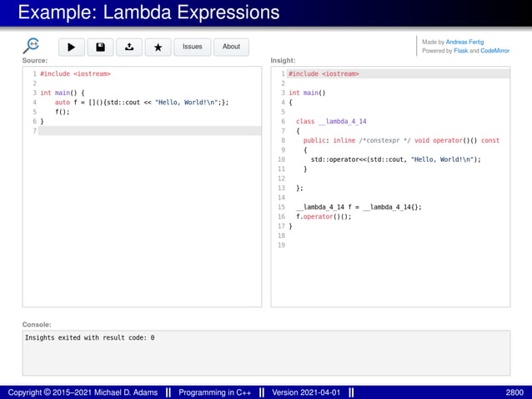Click the 'auto f = []()' lambda line
The width and height of the screenshot is (532, 399).
click(x=142, y=102)
